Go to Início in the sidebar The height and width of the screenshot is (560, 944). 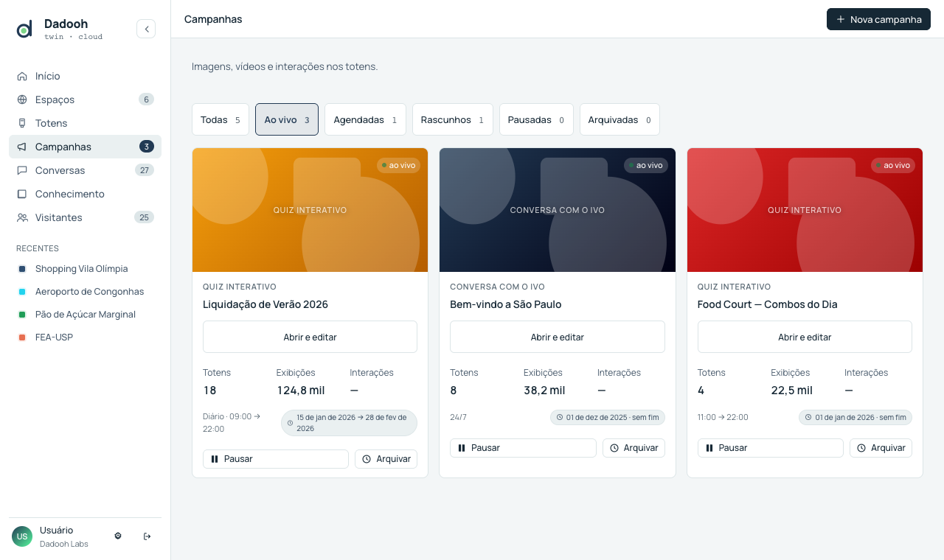(x=85, y=76)
